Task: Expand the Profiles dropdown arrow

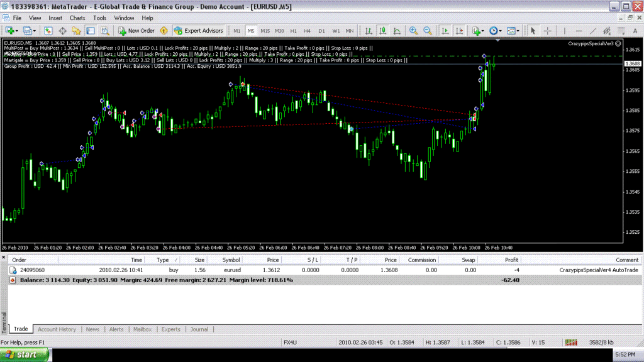Action: pos(35,31)
